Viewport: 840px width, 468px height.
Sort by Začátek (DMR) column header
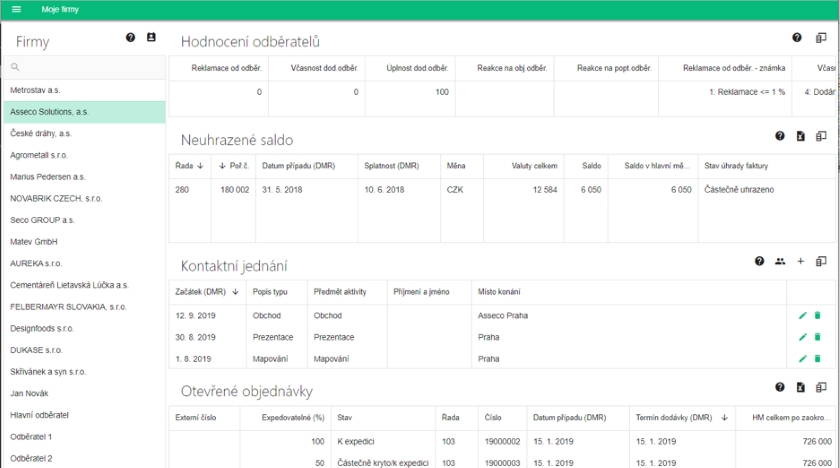coord(207,292)
